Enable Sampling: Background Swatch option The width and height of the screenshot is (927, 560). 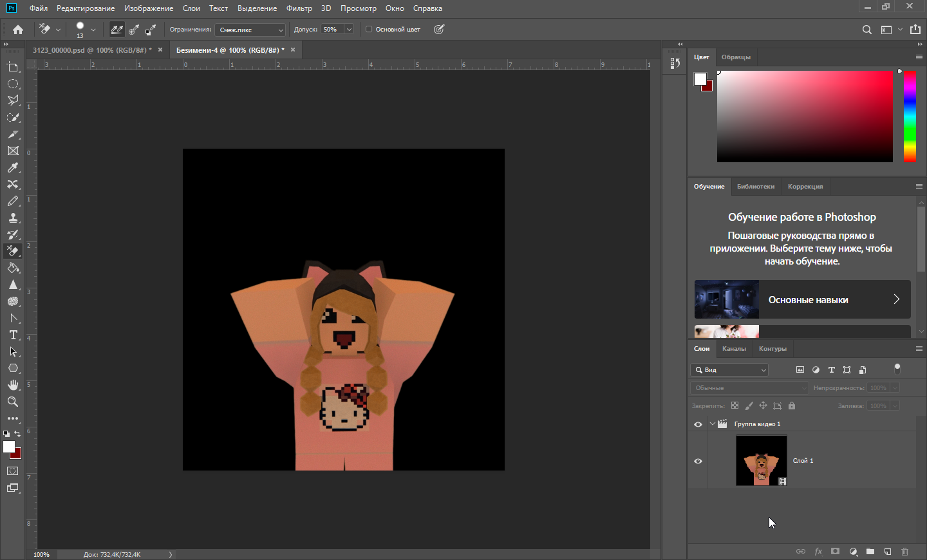(x=151, y=30)
